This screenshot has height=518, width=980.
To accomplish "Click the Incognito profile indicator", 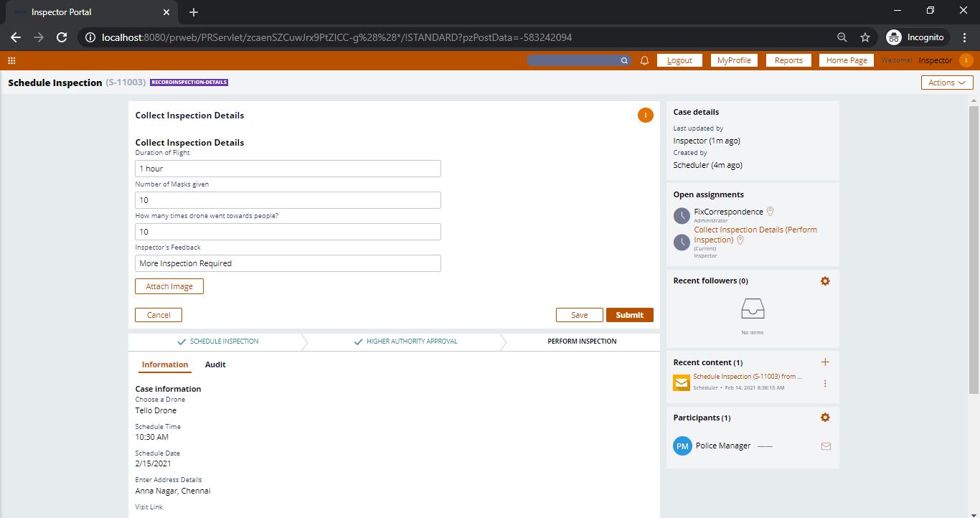I will 916,37.
